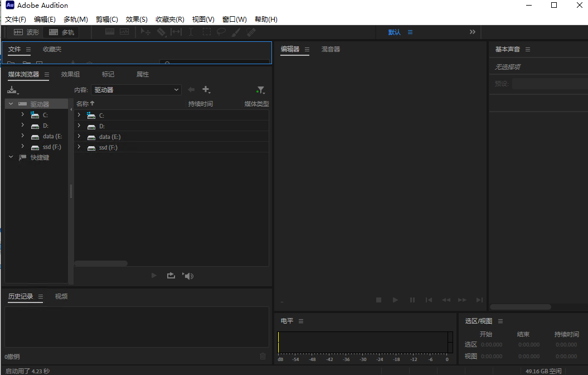The height and width of the screenshot is (375, 588).
Task: Open the 效果(S) menu
Action: 137,19
